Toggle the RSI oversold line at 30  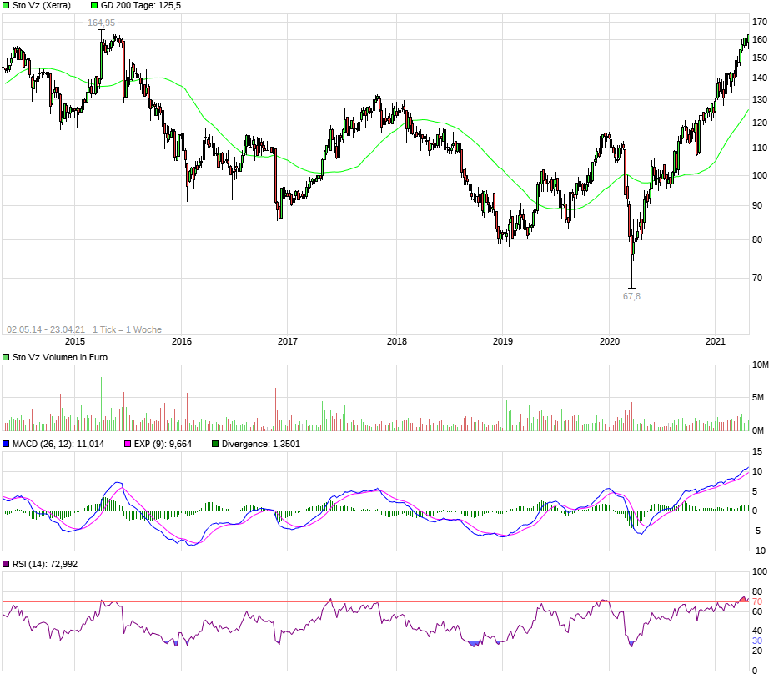[375, 642]
